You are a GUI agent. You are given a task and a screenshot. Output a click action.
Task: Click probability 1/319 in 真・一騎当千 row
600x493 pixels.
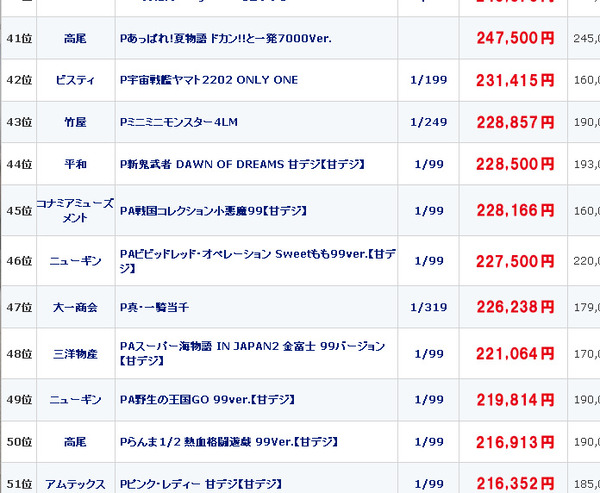[429, 307]
